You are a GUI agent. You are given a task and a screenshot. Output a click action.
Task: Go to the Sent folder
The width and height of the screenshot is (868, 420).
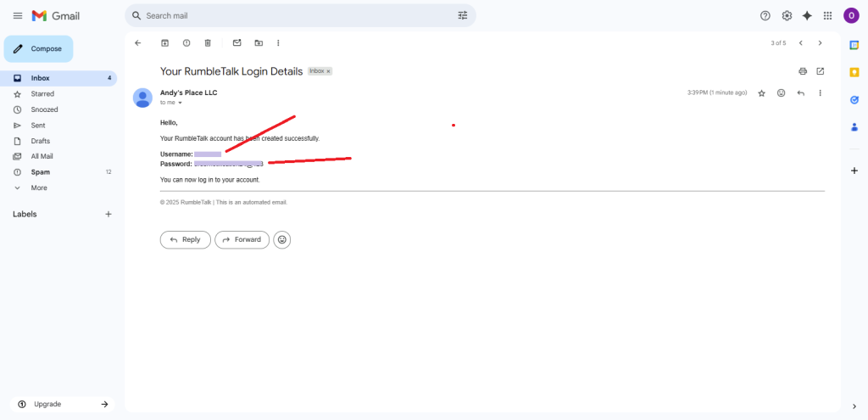coord(39,126)
